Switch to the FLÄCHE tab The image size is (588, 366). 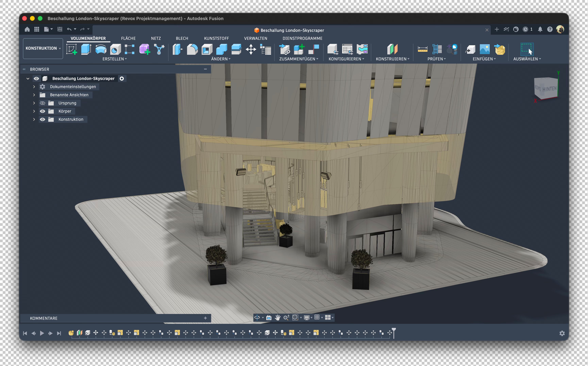[128, 38]
